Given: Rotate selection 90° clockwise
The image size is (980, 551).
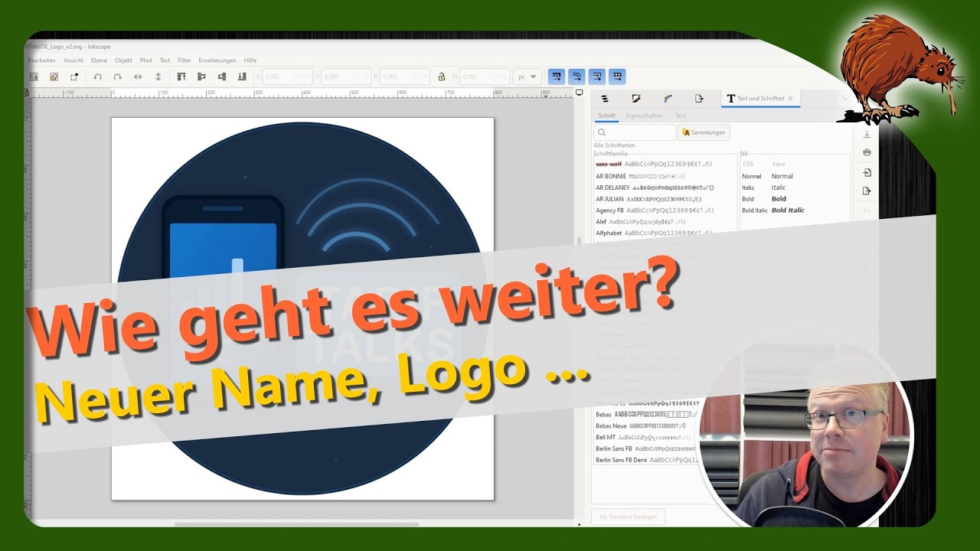Looking at the screenshot, I should (117, 77).
